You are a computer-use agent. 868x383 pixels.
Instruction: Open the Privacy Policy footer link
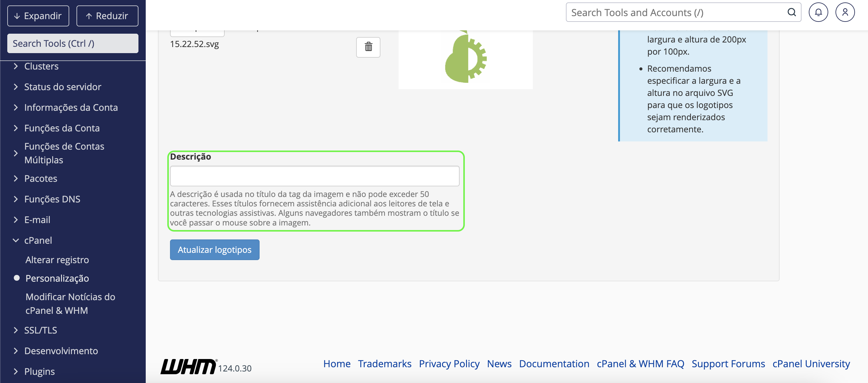tap(449, 364)
